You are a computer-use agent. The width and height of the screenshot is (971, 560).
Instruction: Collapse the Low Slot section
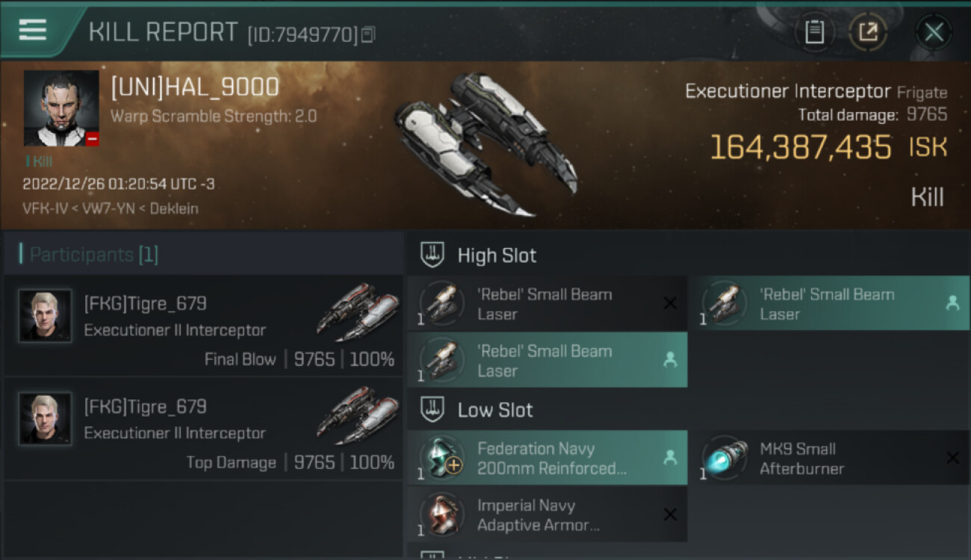(x=433, y=410)
